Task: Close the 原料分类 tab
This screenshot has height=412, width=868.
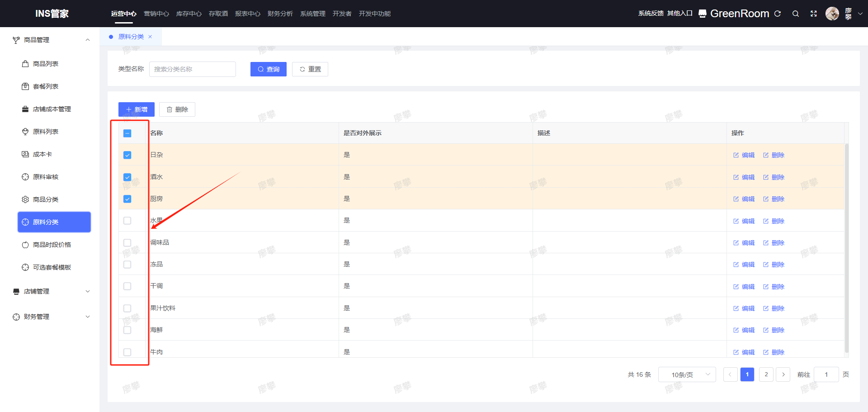Action: [x=150, y=37]
